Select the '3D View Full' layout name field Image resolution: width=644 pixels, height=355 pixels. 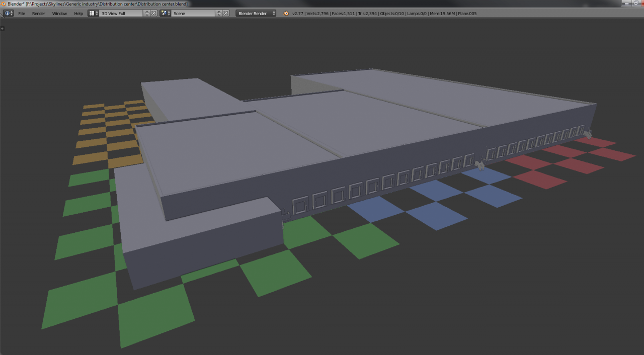tap(121, 13)
